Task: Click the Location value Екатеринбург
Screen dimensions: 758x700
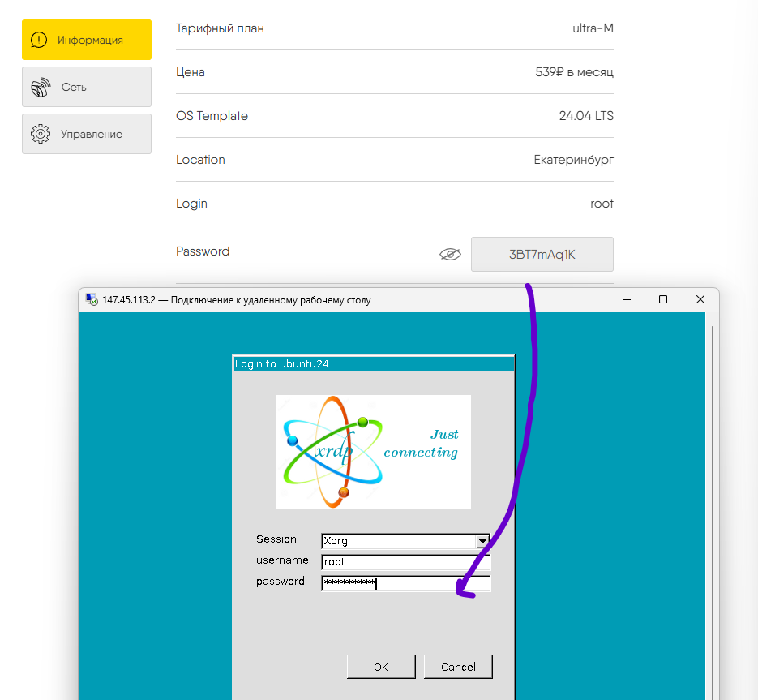Action: tap(573, 160)
